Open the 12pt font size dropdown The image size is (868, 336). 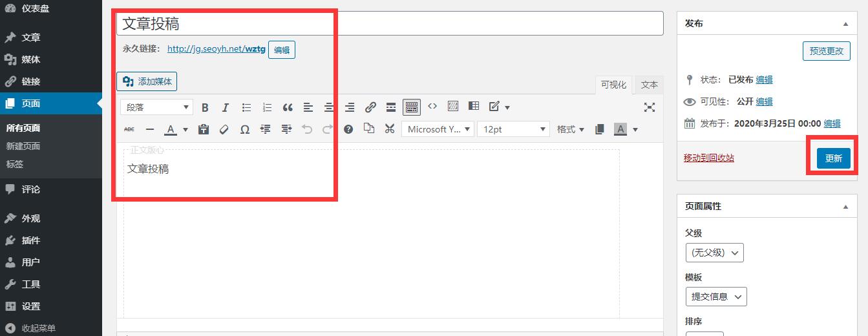pos(514,129)
